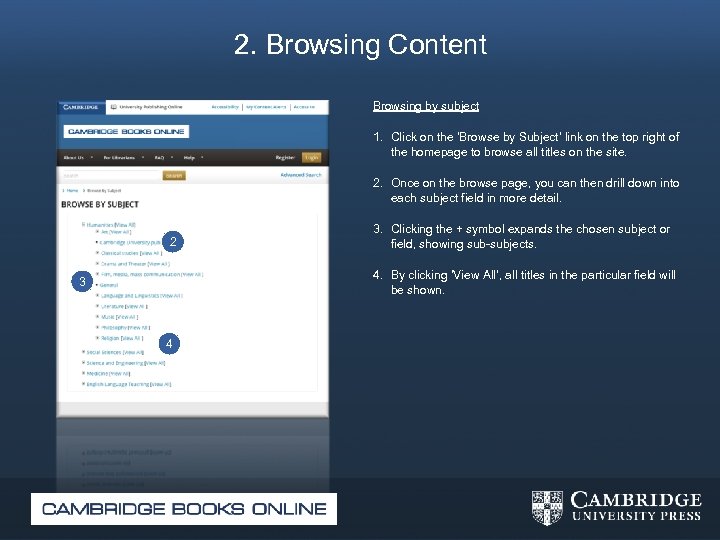Click the 'Browsing by subject' underlined heading

click(x=426, y=106)
